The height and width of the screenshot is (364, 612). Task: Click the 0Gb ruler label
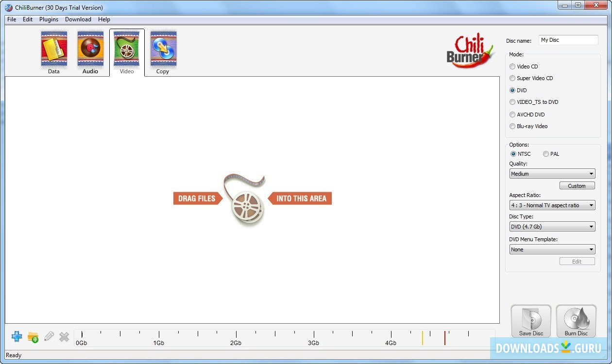pos(81,343)
